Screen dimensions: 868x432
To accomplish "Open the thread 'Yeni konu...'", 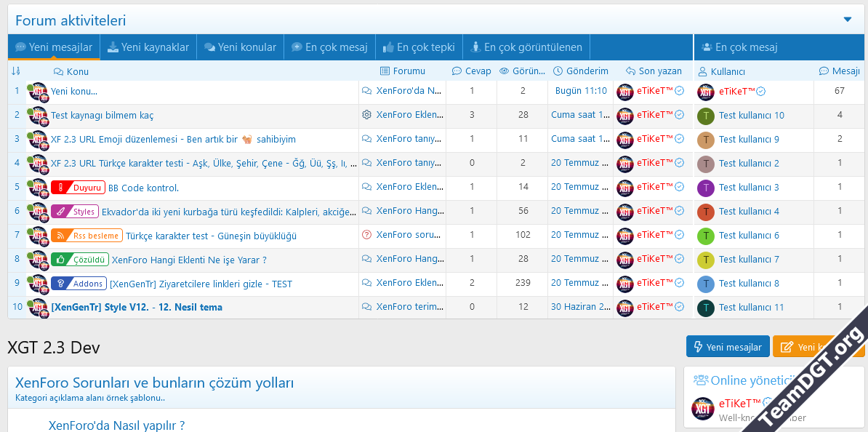I will click(74, 92).
